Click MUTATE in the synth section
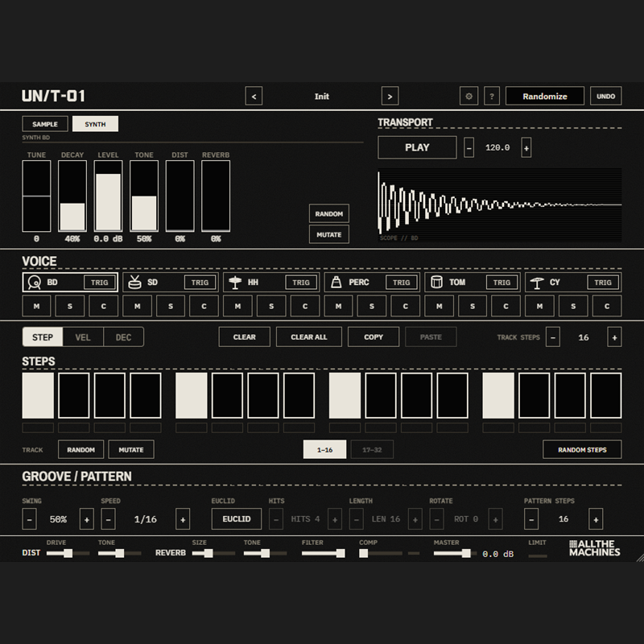The width and height of the screenshot is (644, 644). 329,234
